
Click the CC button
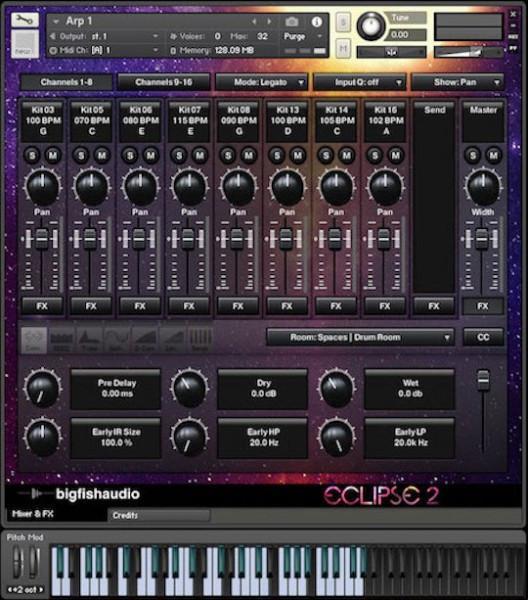[483, 337]
